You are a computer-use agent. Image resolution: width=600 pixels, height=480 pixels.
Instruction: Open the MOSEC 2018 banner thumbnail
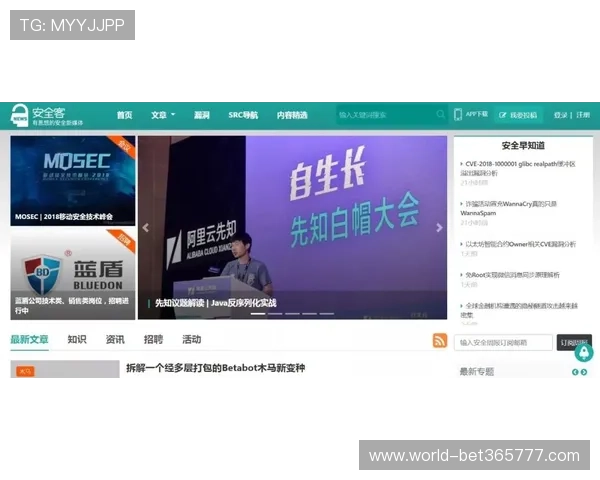73,181
